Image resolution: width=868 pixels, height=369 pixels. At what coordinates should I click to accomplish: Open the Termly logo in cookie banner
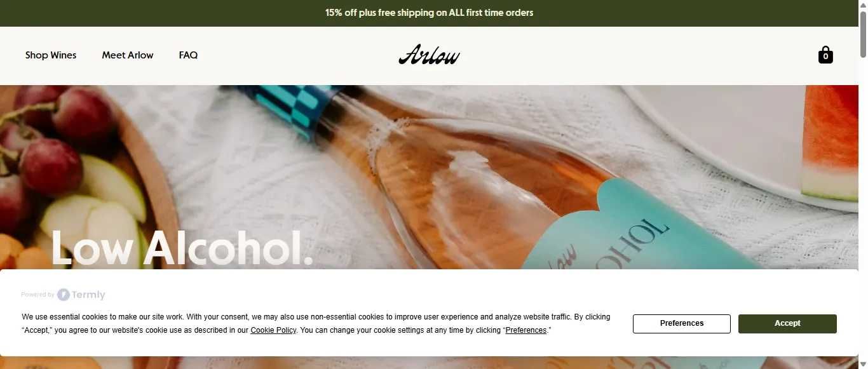coord(81,295)
